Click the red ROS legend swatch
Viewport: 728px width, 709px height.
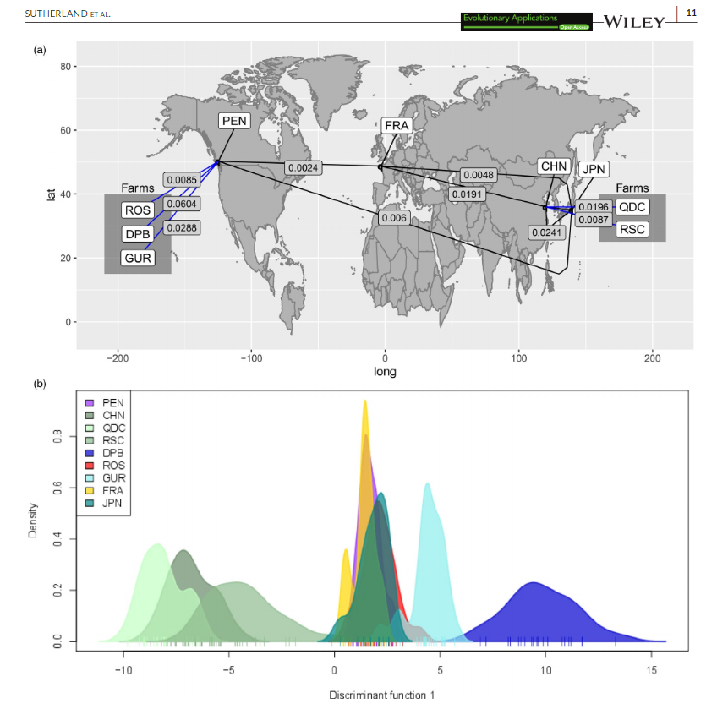pyautogui.click(x=90, y=466)
